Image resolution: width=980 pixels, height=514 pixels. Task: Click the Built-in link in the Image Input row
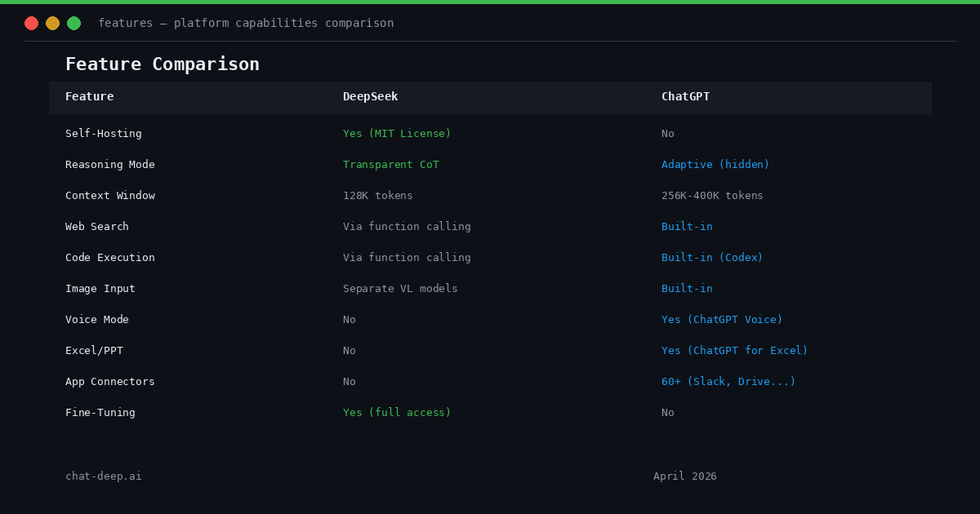coord(687,288)
